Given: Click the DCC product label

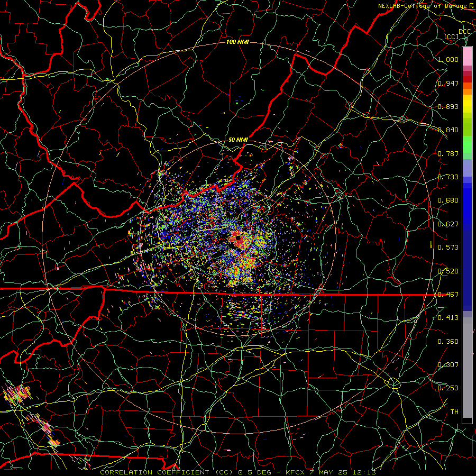Looking at the screenshot, I should 464,32.
